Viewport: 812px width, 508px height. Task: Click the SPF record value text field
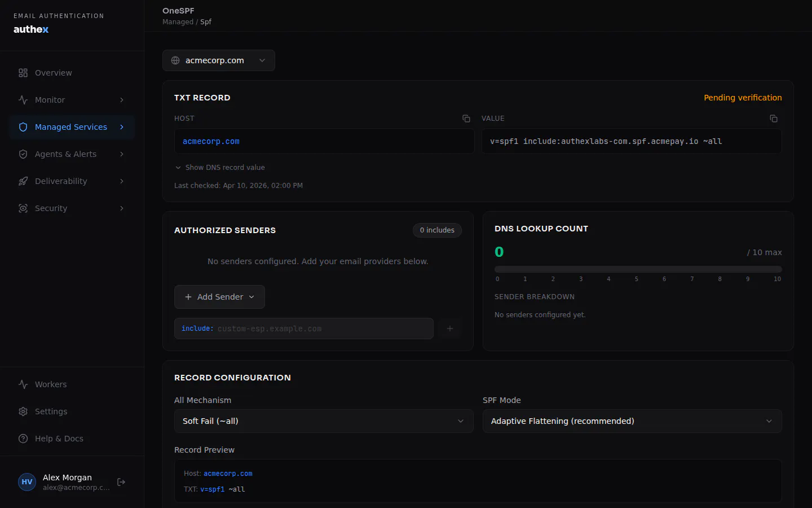tap(632, 141)
